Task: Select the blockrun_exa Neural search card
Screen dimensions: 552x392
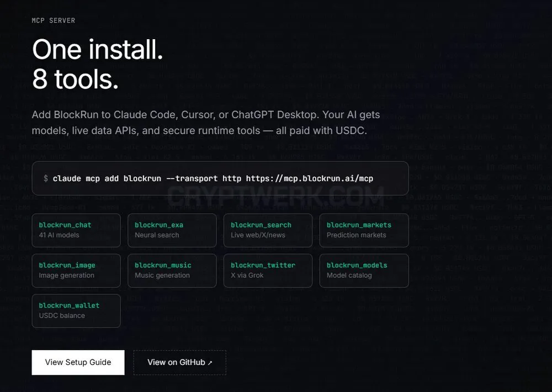Action: point(172,230)
